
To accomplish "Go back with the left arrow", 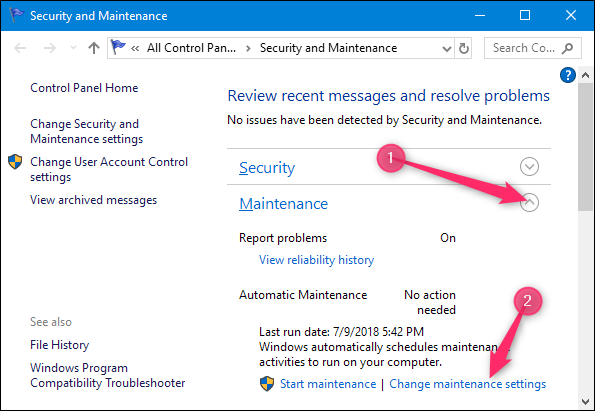I will click(x=20, y=48).
